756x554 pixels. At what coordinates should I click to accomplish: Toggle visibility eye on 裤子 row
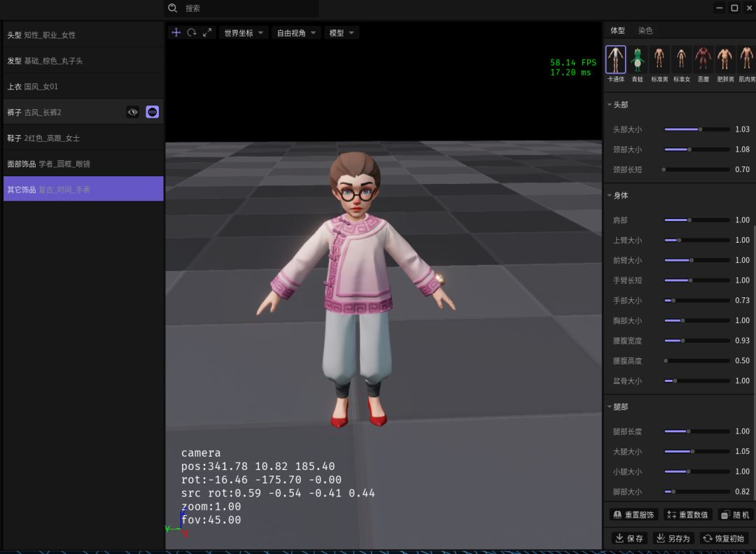click(132, 112)
